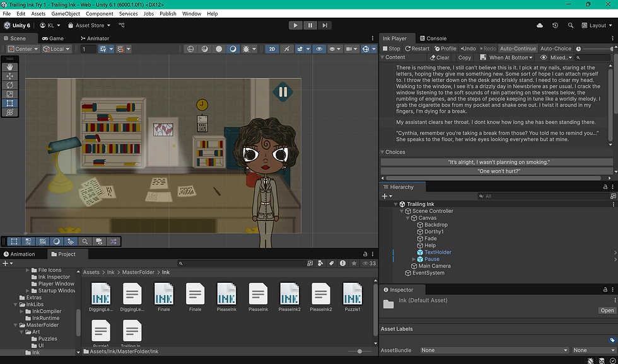This screenshot has height=364, width=618.
Task: Click the Hierarchy search field
Action: coord(543,196)
